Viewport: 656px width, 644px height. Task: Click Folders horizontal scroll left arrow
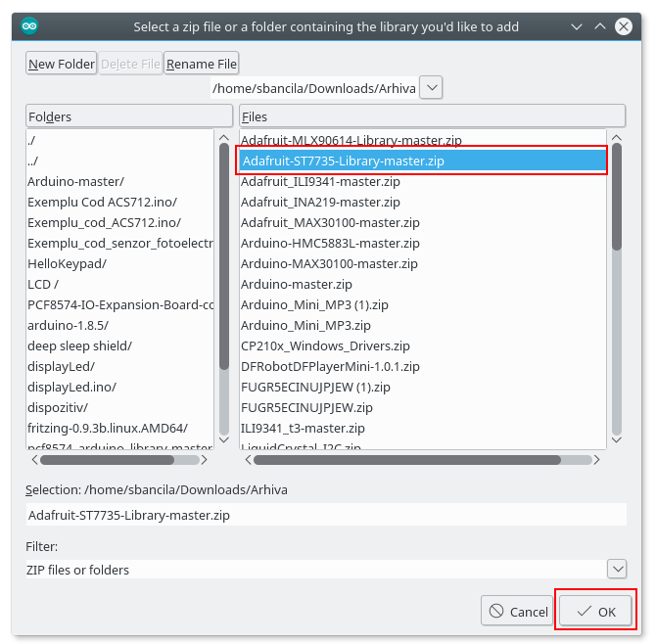point(34,460)
